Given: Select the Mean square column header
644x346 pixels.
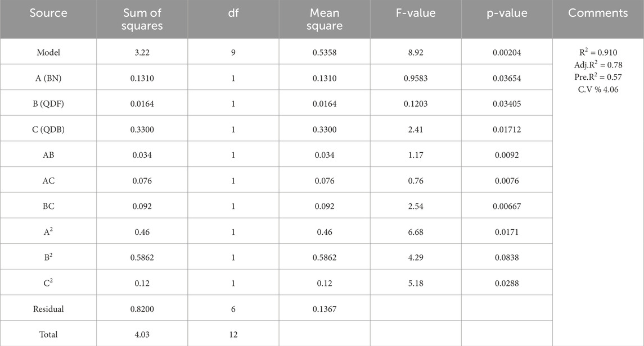Looking at the screenshot, I should [x=325, y=19].
